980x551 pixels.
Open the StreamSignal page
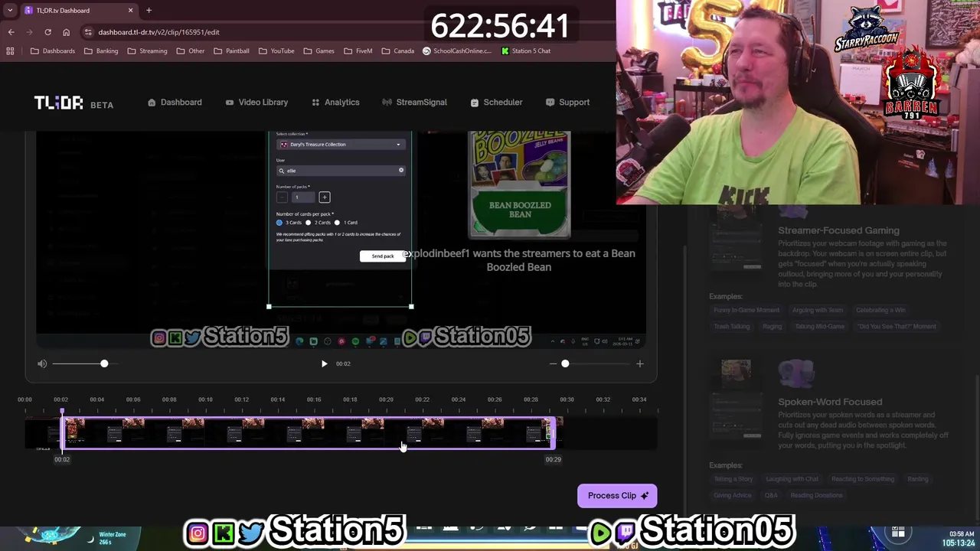pyautogui.click(x=415, y=103)
